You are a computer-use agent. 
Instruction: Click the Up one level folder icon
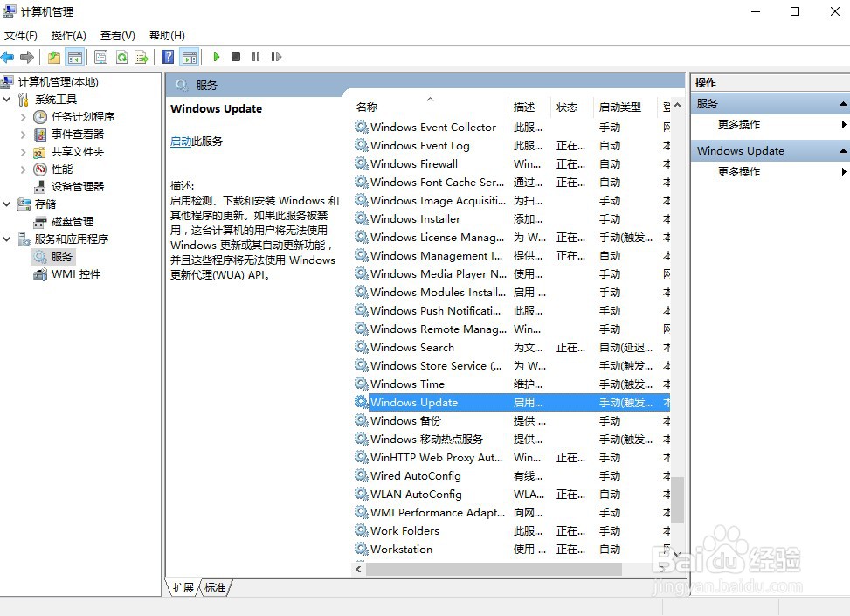pyautogui.click(x=53, y=57)
